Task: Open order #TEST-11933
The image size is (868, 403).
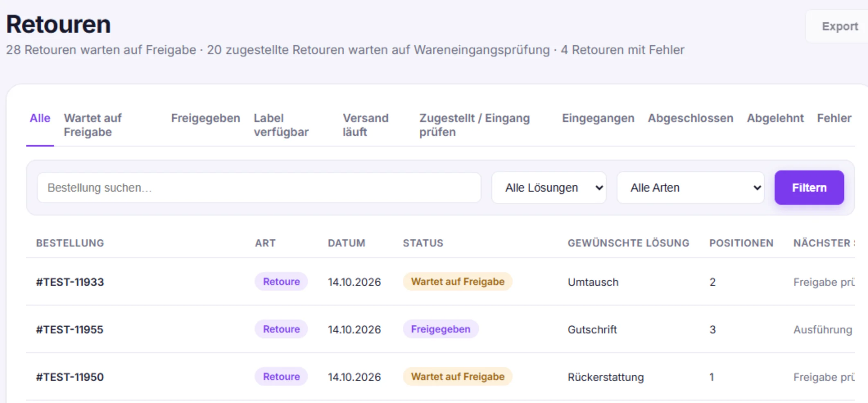Action: click(x=70, y=282)
